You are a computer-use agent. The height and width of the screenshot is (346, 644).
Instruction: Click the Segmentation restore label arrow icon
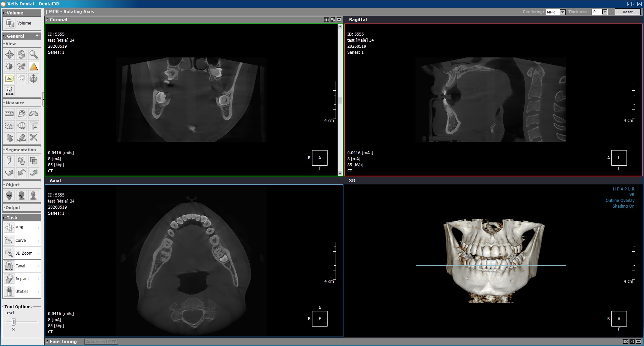[9, 173]
